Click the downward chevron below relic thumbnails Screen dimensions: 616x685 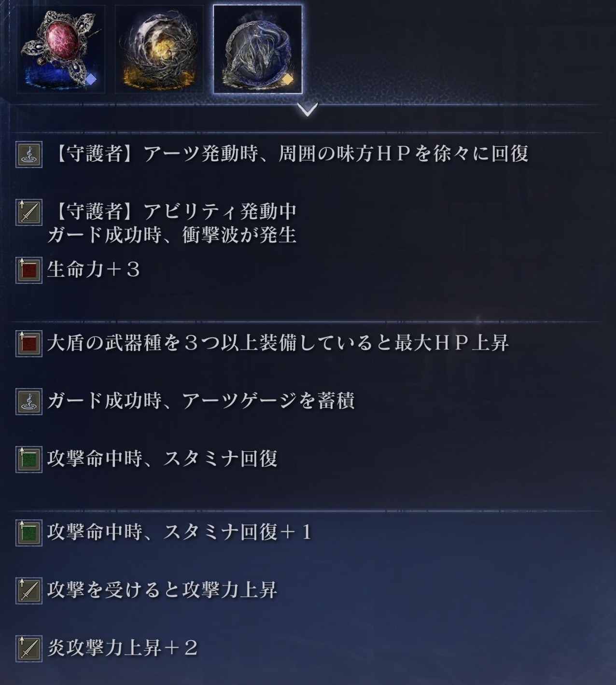pos(308,110)
